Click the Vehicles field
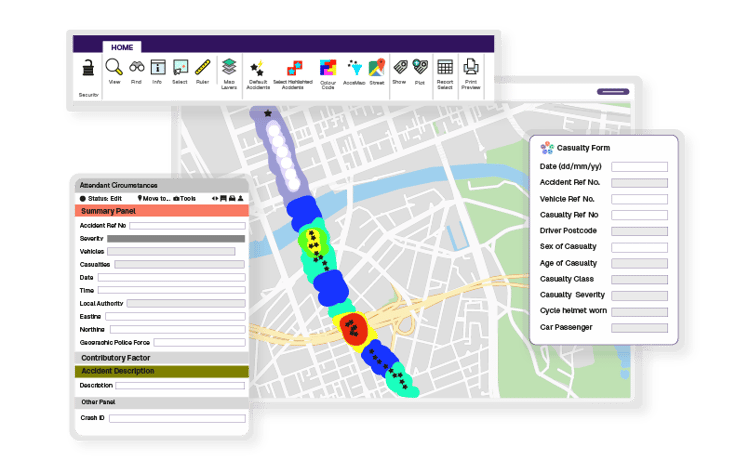 tap(171, 252)
